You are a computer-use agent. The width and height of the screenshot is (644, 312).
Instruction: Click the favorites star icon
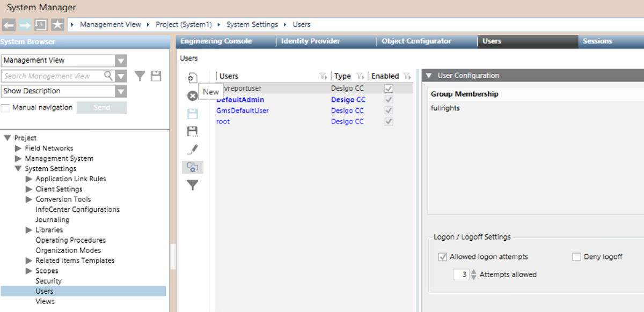click(57, 25)
